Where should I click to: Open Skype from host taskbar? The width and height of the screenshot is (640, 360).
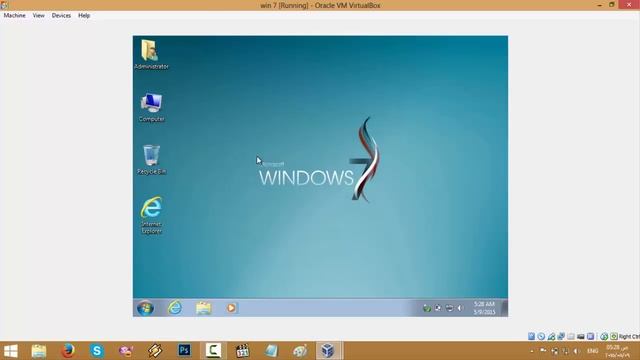97,351
